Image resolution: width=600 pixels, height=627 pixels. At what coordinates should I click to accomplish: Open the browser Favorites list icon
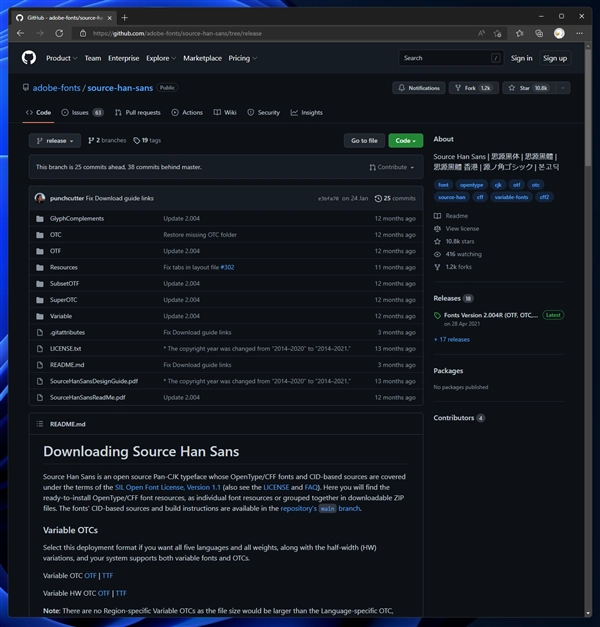(519, 33)
